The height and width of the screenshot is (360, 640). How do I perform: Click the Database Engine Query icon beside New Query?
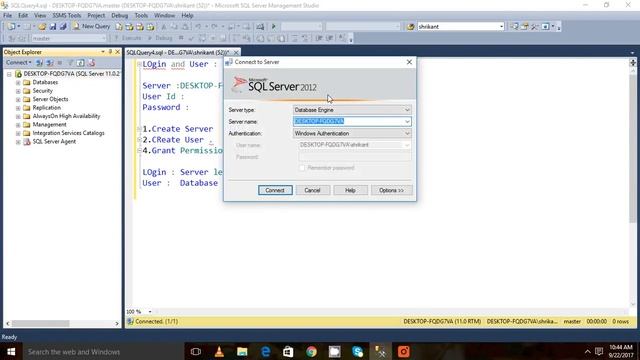119,27
